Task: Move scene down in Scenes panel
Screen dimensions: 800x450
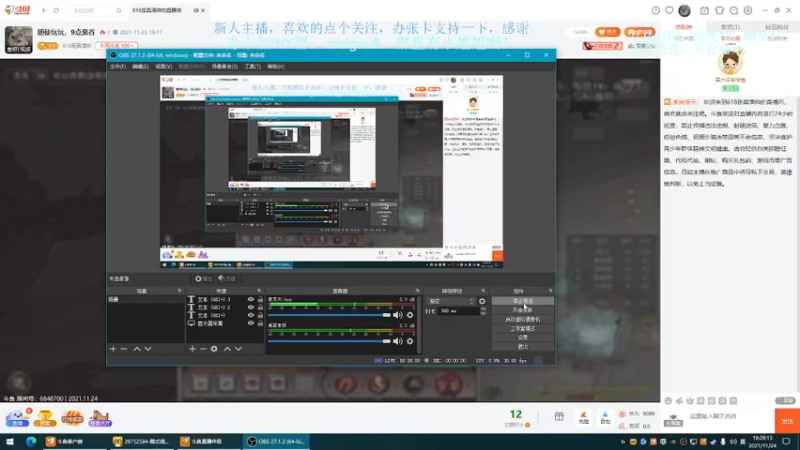Action: (x=148, y=349)
